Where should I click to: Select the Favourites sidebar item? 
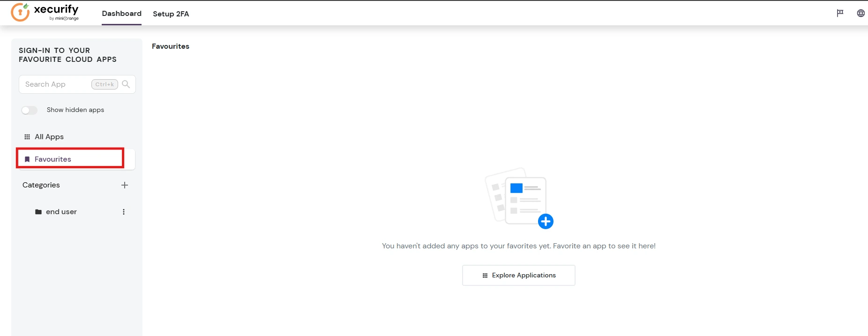tap(53, 159)
